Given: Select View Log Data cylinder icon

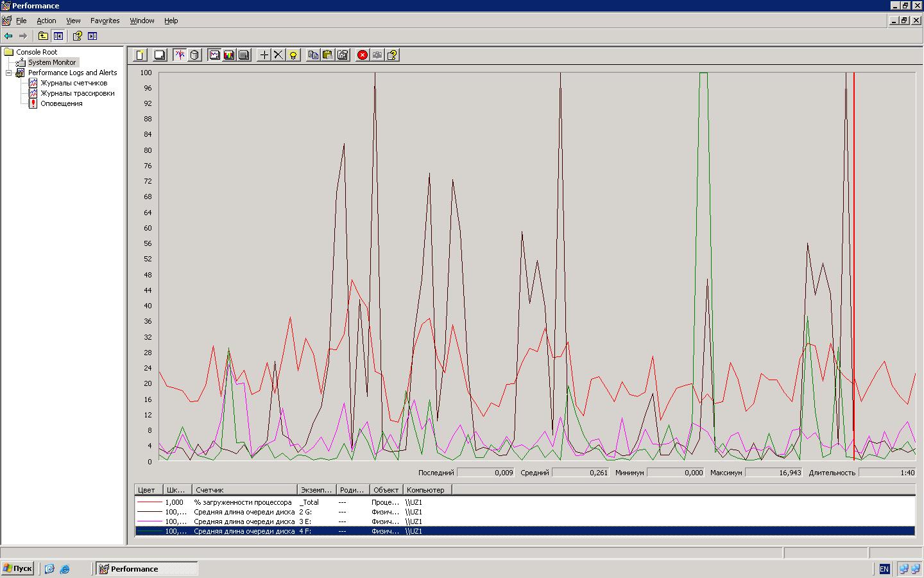Looking at the screenshot, I should click(x=194, y=55).
